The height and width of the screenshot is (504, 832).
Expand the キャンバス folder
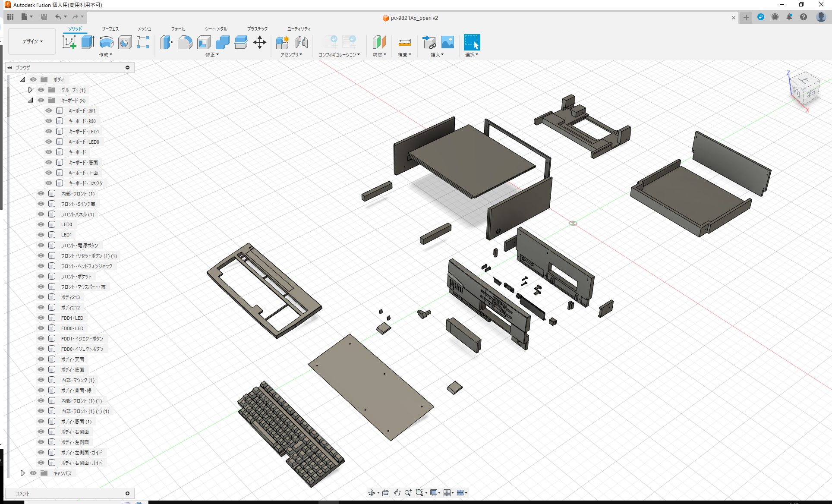point(23,473)
